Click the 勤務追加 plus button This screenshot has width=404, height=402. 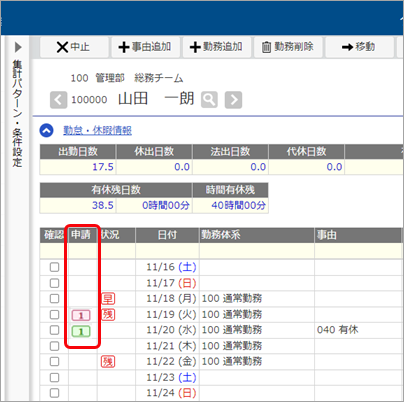point(217,47)
